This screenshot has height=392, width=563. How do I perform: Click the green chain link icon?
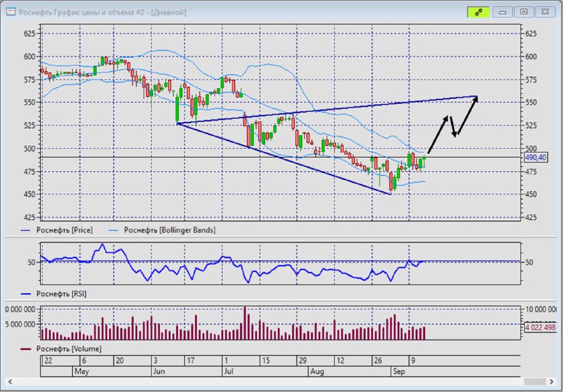[479, 12]
